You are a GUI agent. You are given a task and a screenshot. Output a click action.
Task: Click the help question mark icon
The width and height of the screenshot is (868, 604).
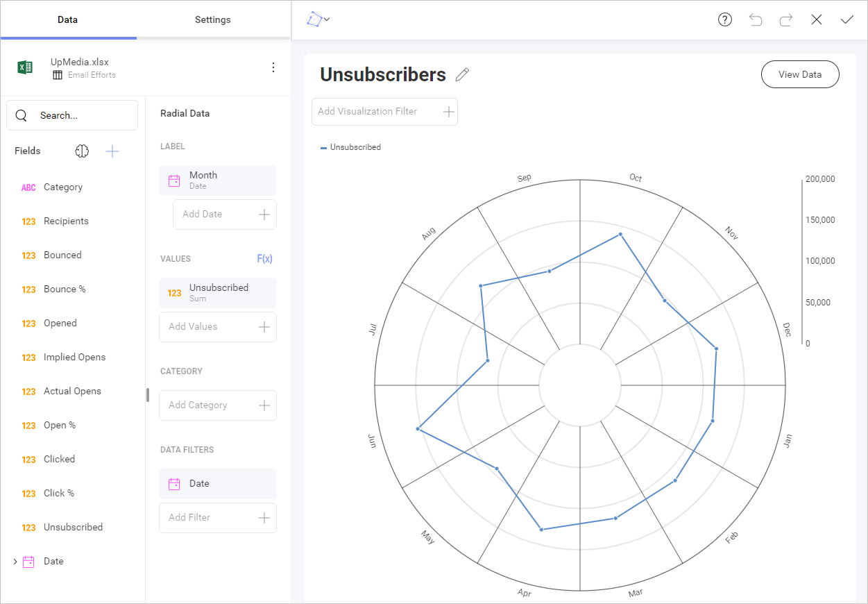click(725, 19)
